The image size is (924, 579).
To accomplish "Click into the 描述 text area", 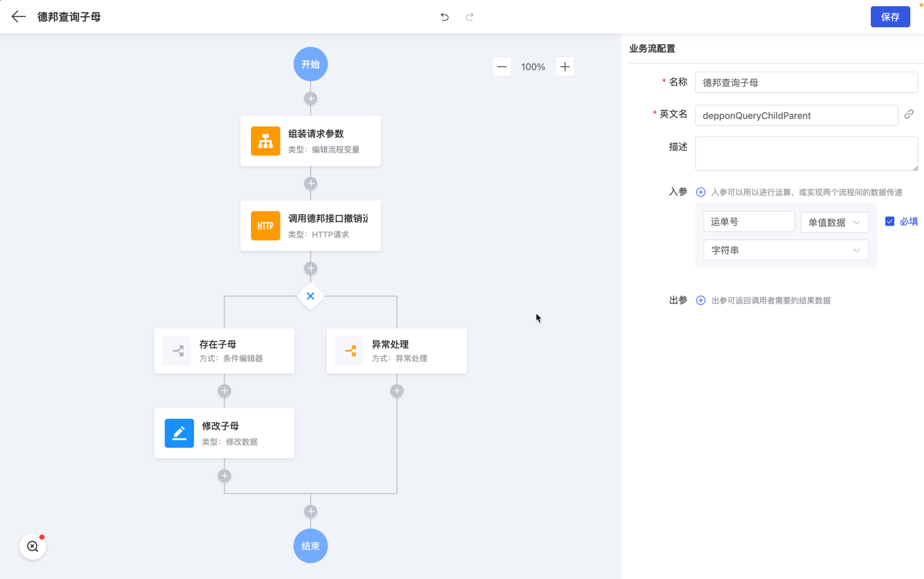I will [806, 154].
